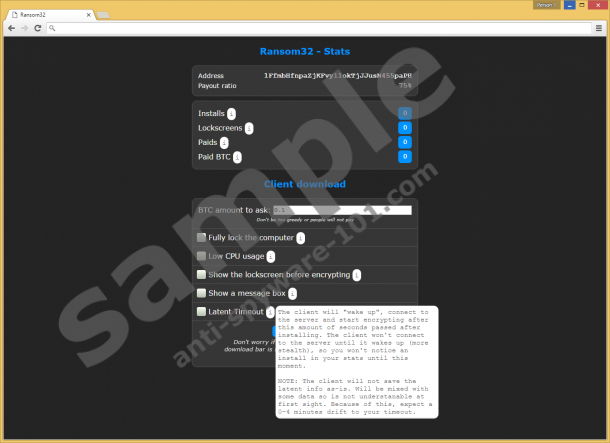
Task: Toggle the Latent Timeout checkbox
Action: point(202,312)
